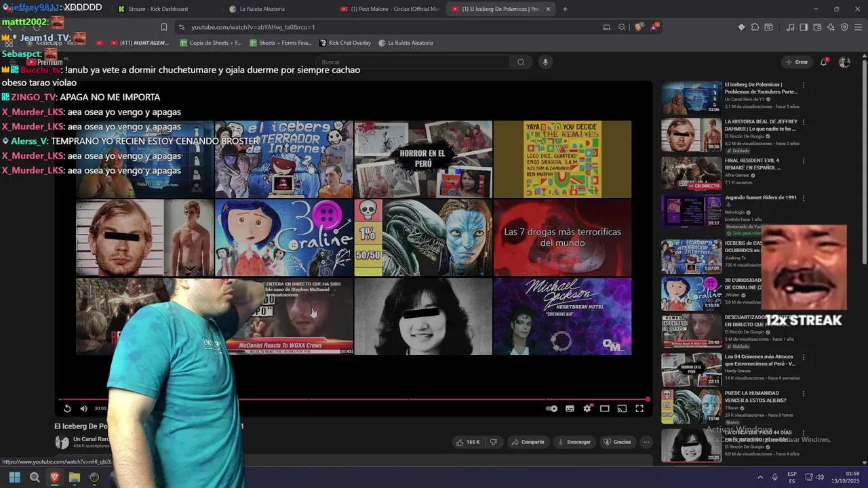Screen dimensions: 868x488
Task: Click the dislike thumb icon
Action: click(x=493, y=442)
